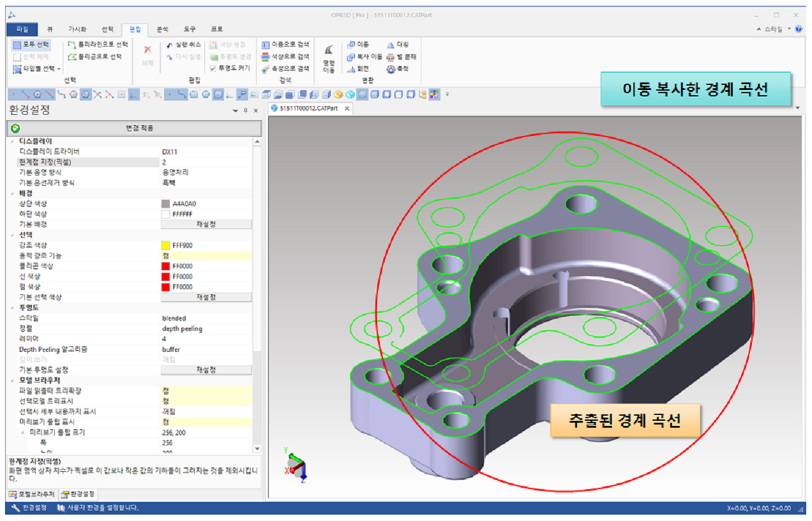
Task: Collapse the 디스플레이 section
Action: point(14,141)
